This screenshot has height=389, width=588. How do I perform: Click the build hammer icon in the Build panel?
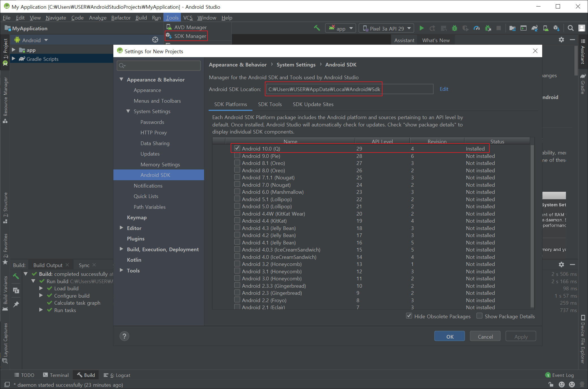tap(16, 276)
